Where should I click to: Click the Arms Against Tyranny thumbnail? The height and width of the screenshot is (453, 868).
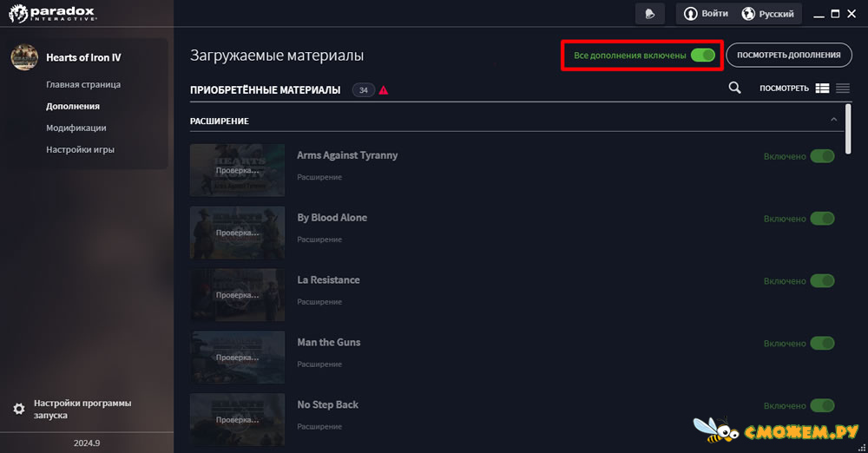point(237,170)
